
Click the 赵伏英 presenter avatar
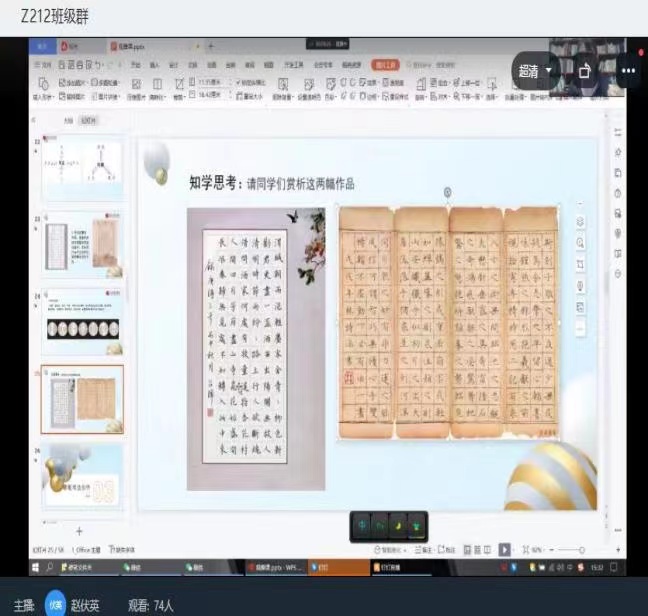[55, 604]
